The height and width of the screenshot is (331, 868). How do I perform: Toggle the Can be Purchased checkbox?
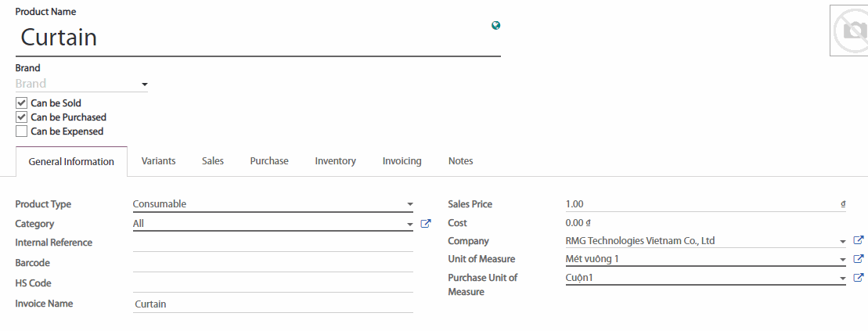tap(21, 117)
